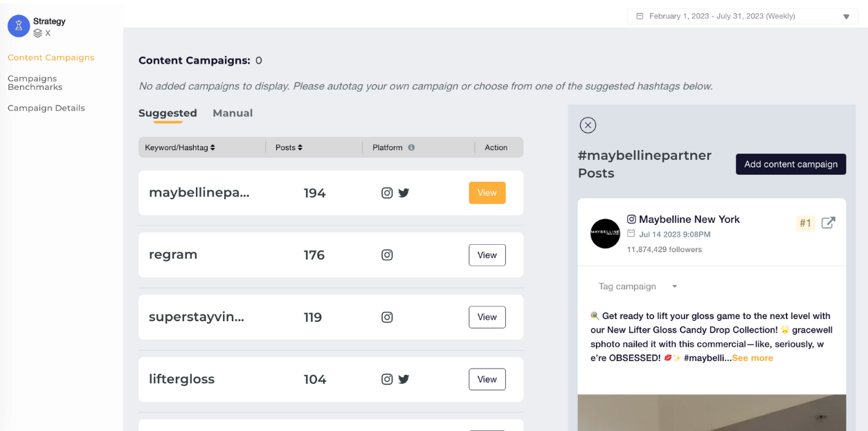Click See more link in post

pos(752,358)
